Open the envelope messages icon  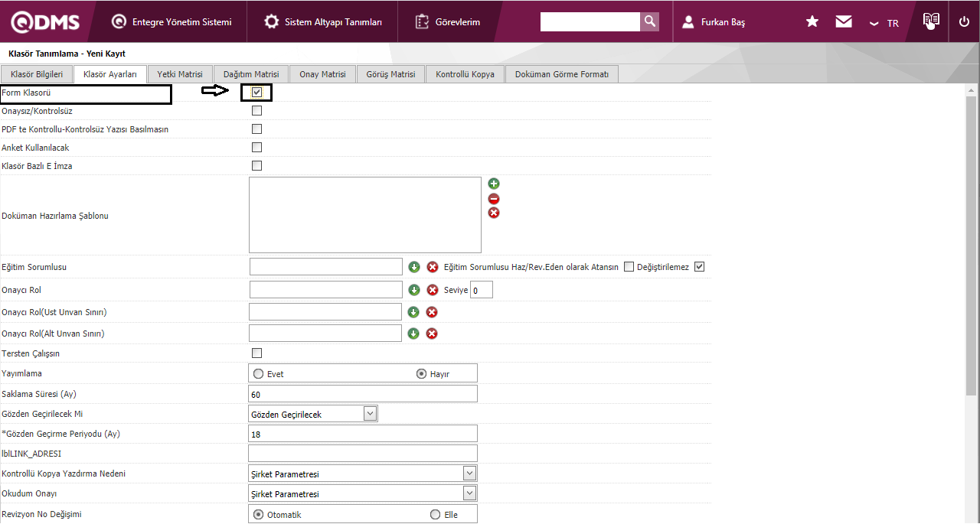click(844, 21)
